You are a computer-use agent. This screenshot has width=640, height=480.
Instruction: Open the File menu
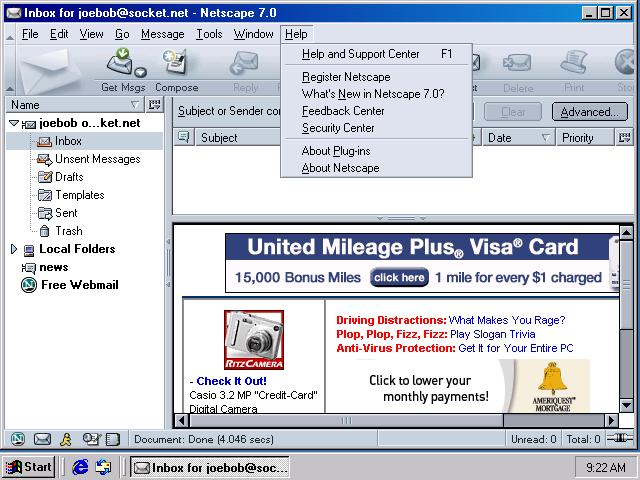click(30, 34)
